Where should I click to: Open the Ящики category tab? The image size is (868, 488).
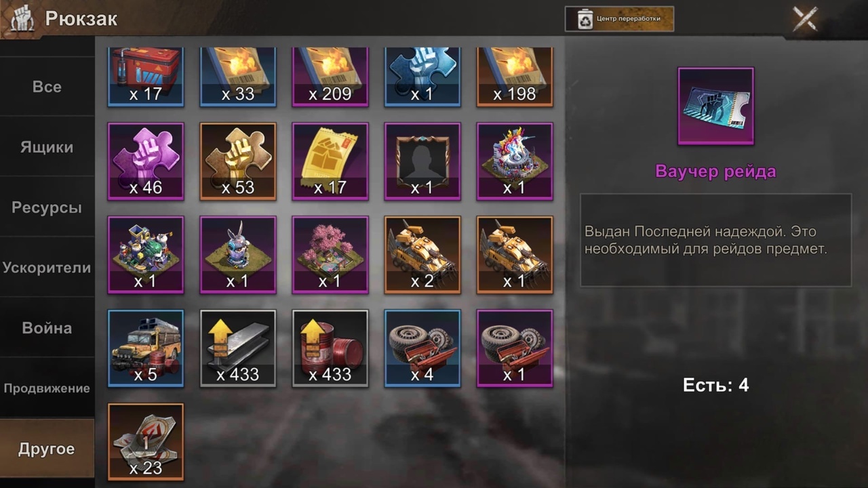(47, 147)
